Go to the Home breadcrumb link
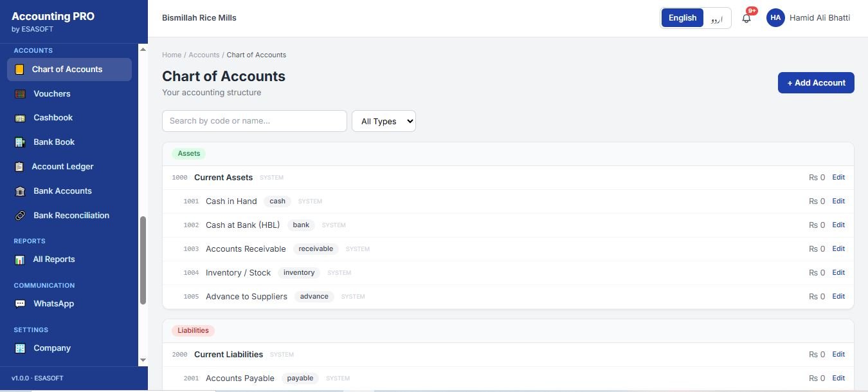868x392 pixels. click(x=172, y=55)
